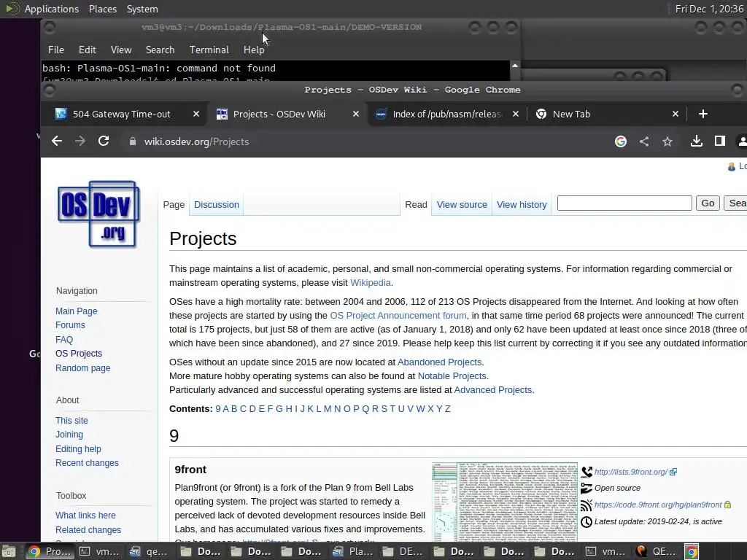Image resolution: width=747 pixels, height=560 pixels.
Task: Close the Index of /pub/nasm tab
Action: point(516,114)
